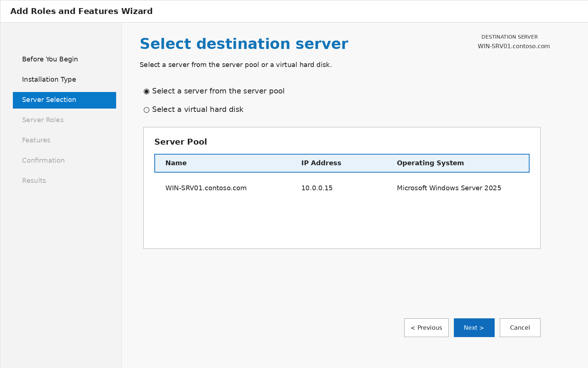Select the WIN-SRV01.contoso.com server row
This screenshot has width=588, height=368.
pos(342,188)
